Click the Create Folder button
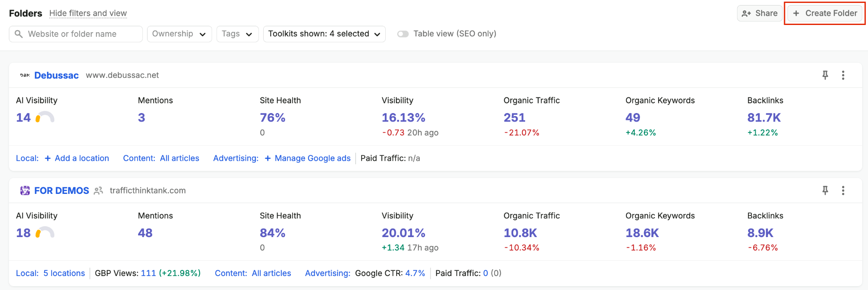 click(825, 13)
